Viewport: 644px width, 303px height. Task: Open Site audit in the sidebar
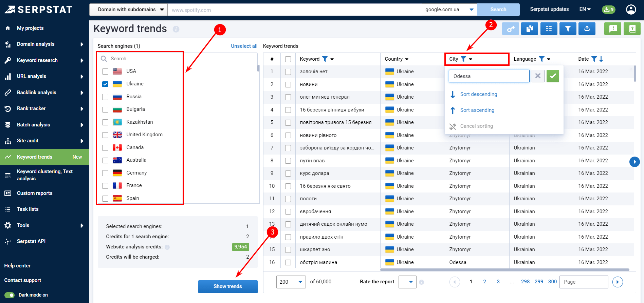pyautogui.click(x=44, y=141)
